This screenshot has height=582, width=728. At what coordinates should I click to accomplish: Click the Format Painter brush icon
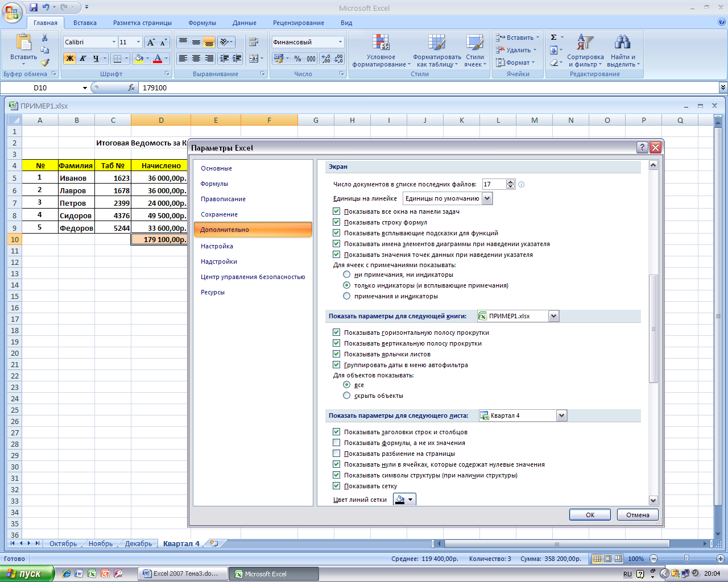click(x=45, y=62)
